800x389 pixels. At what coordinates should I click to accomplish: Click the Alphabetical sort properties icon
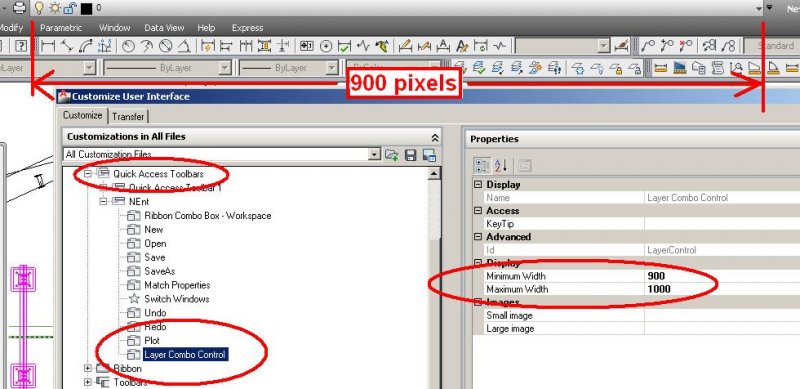(x=501, y=165)
